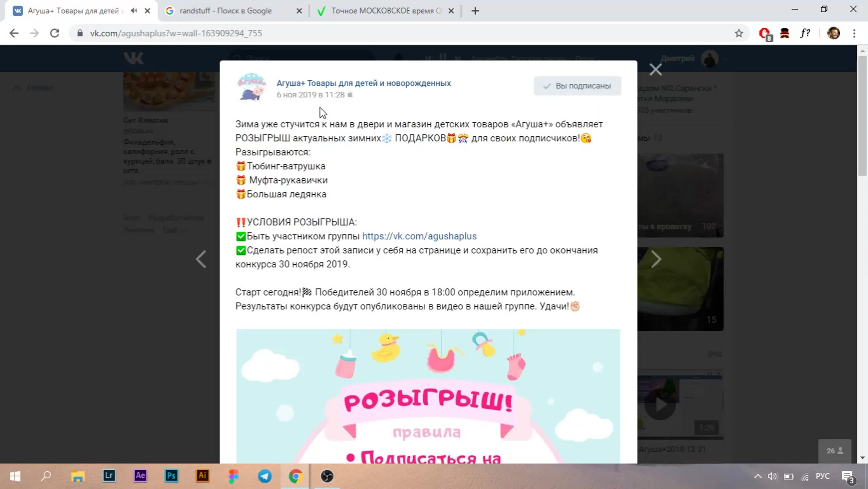Open Telegram from taskbar
868x489 pixels.
click(265, 476)
